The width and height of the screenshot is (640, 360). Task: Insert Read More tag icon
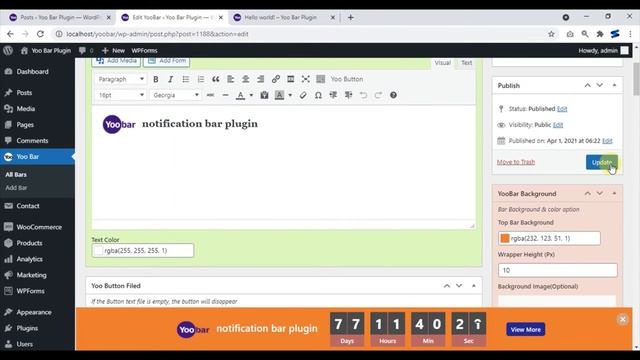pos(291,79)
